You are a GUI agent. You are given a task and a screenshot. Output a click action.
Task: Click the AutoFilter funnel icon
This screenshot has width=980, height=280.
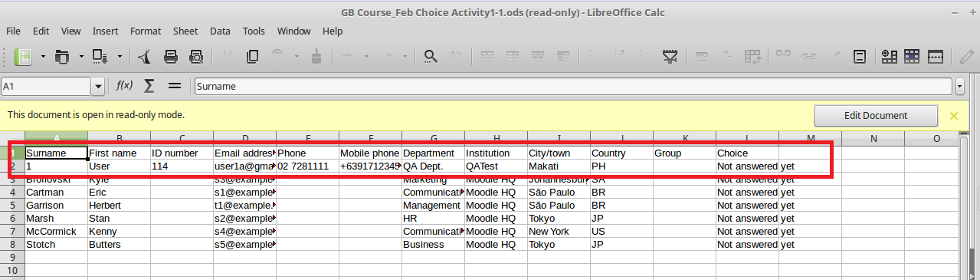point(670,56)
